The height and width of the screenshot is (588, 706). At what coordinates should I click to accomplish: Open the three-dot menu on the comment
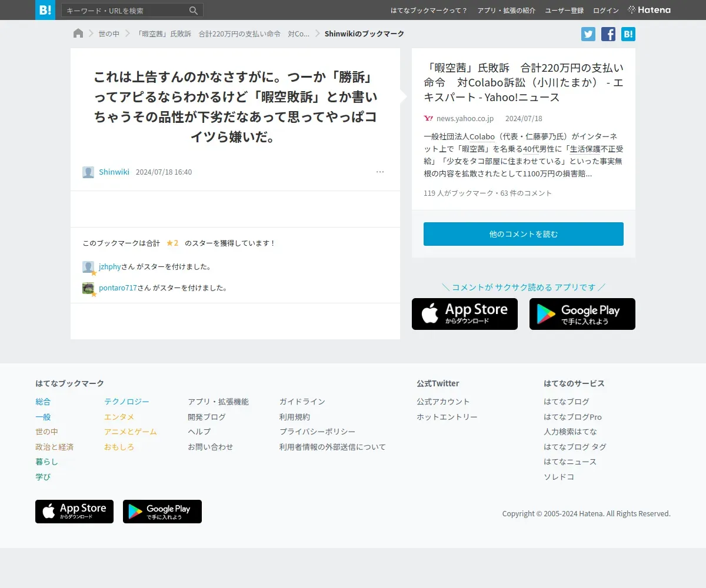380,172
